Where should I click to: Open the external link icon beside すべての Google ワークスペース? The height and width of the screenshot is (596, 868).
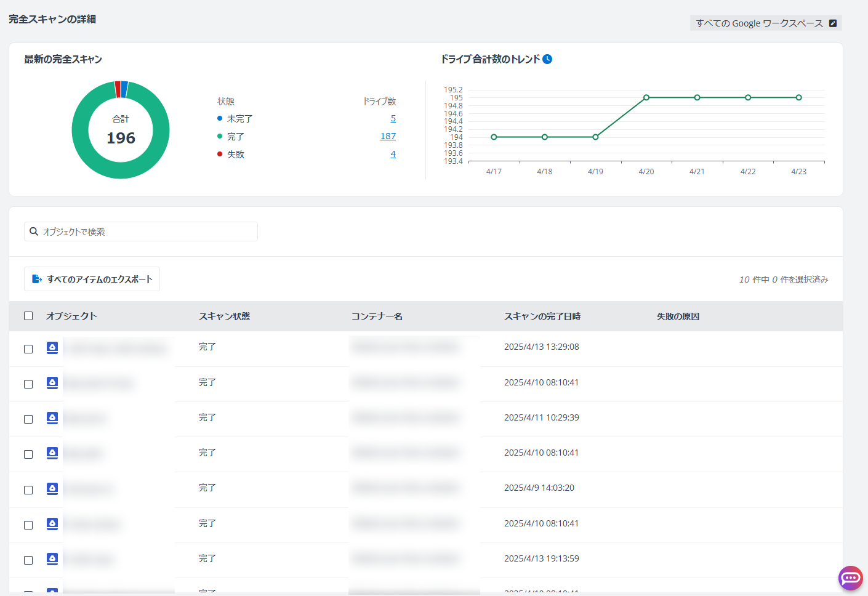[833, 23]
